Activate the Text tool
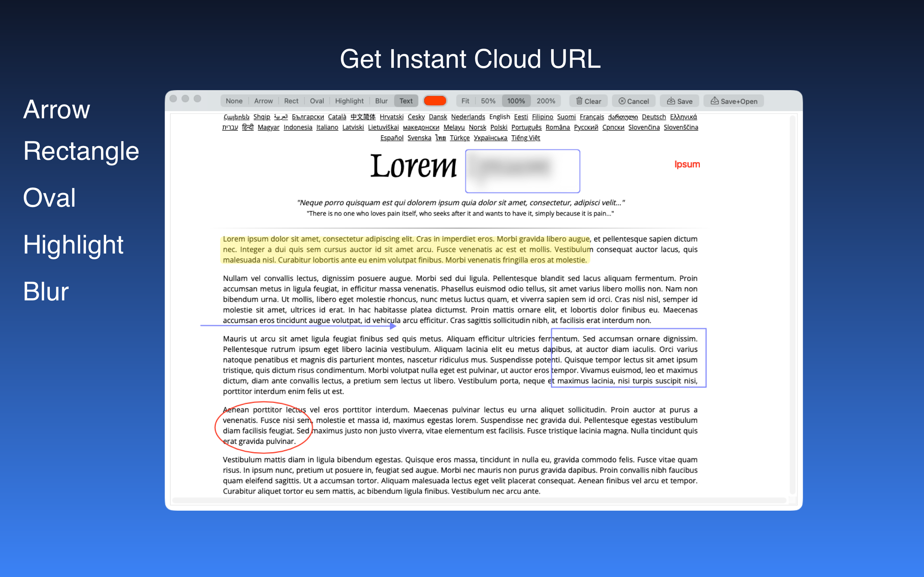The image size is (924, 577). [x=406, y=101]
